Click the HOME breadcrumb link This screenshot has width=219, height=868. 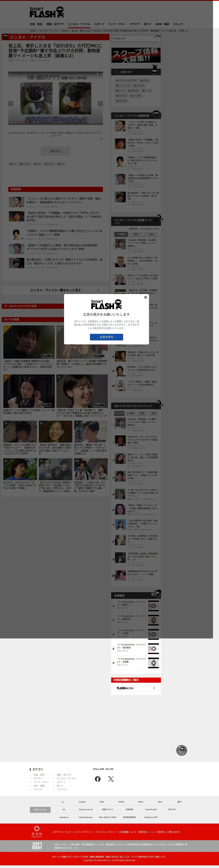[33, 31]
